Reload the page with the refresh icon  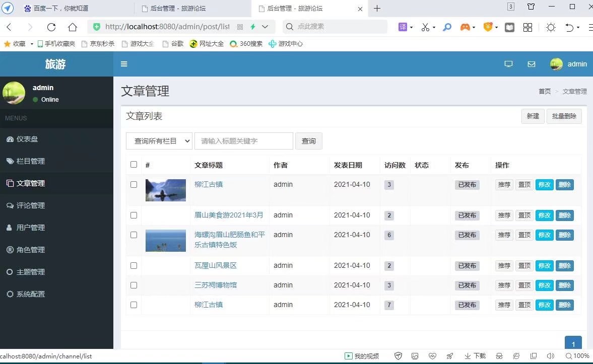coord(51,27)
